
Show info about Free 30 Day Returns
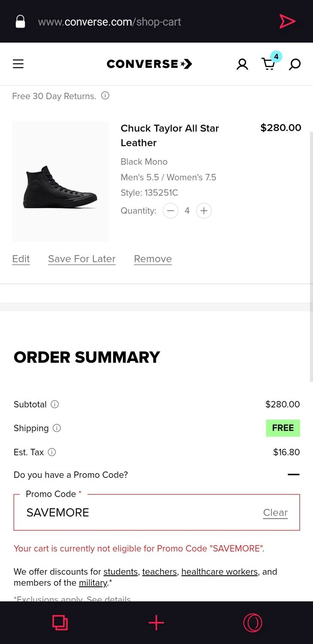pyautogui.click(x=105, y=96)
